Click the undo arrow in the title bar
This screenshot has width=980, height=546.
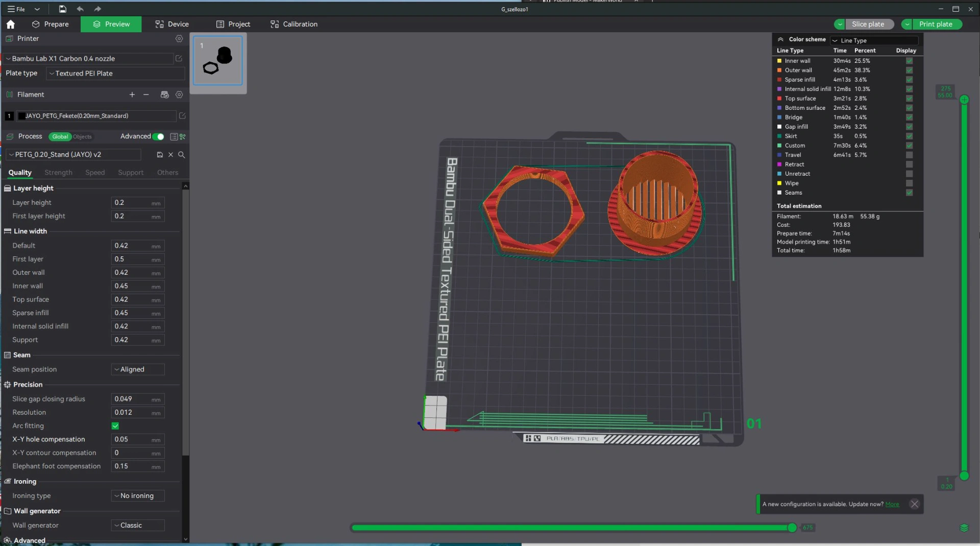click(80, 9)
